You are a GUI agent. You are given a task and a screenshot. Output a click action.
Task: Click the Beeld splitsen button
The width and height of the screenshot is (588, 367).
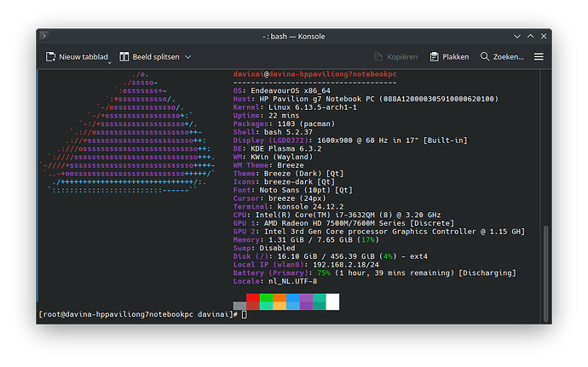[149, 57]
